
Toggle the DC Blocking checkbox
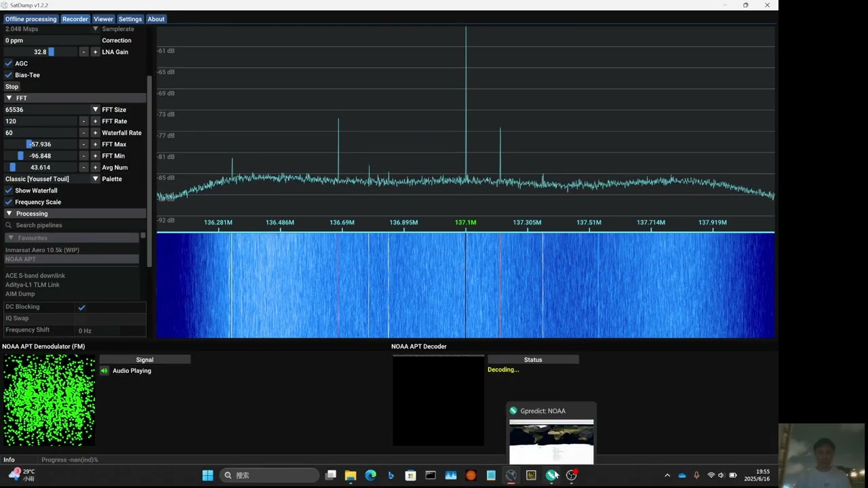pos(82,307)
